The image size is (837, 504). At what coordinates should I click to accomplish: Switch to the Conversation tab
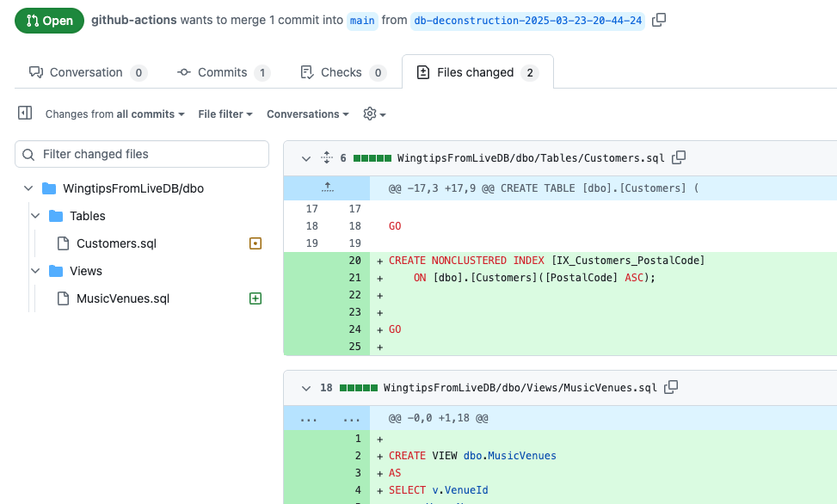pos(88,72)
